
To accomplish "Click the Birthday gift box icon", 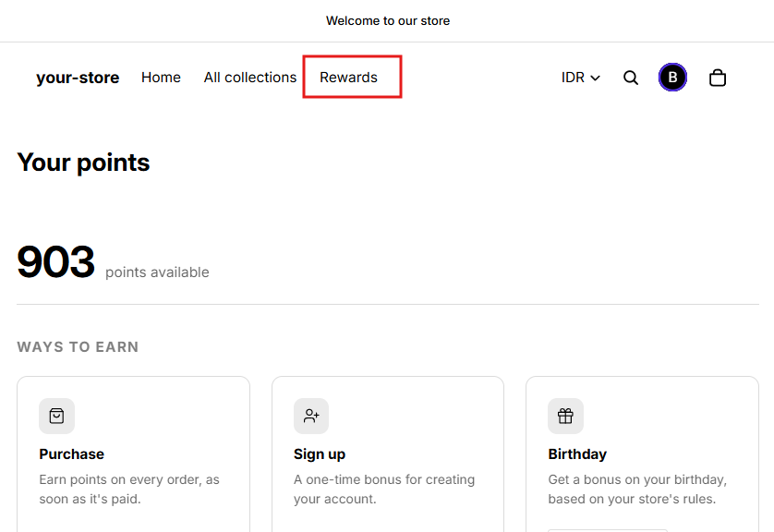I will [x=565, y=416].
